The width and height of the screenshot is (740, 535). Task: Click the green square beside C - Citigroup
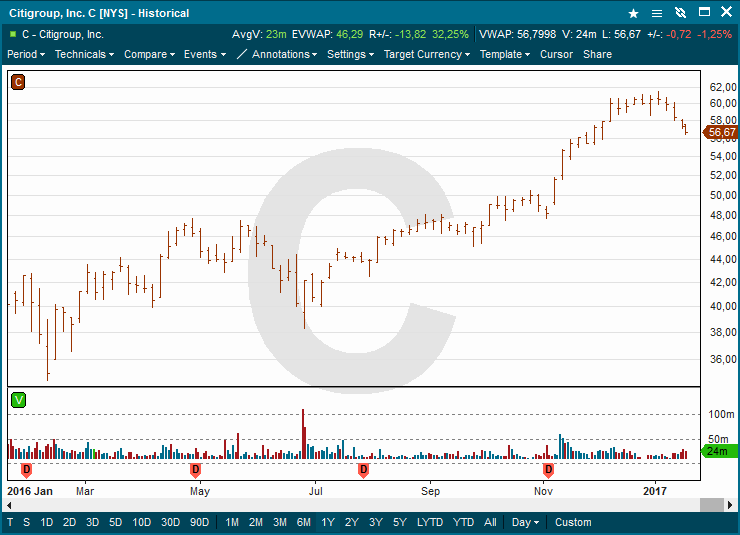pyautogui.click(x=13, y=34)
